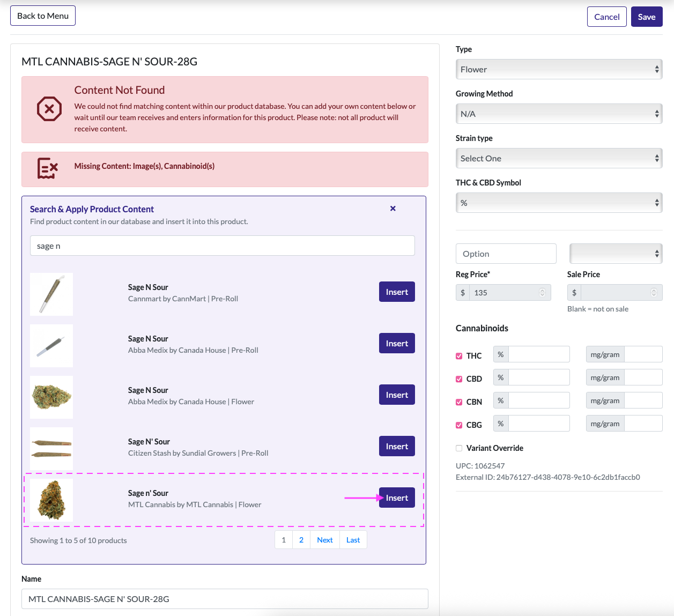Click the Missing Content document icon

click(47, 168)
